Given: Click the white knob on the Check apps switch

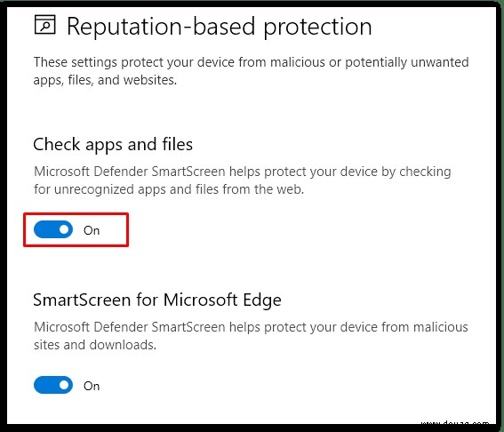Looking at the screenshot, I should pos(64,229).
